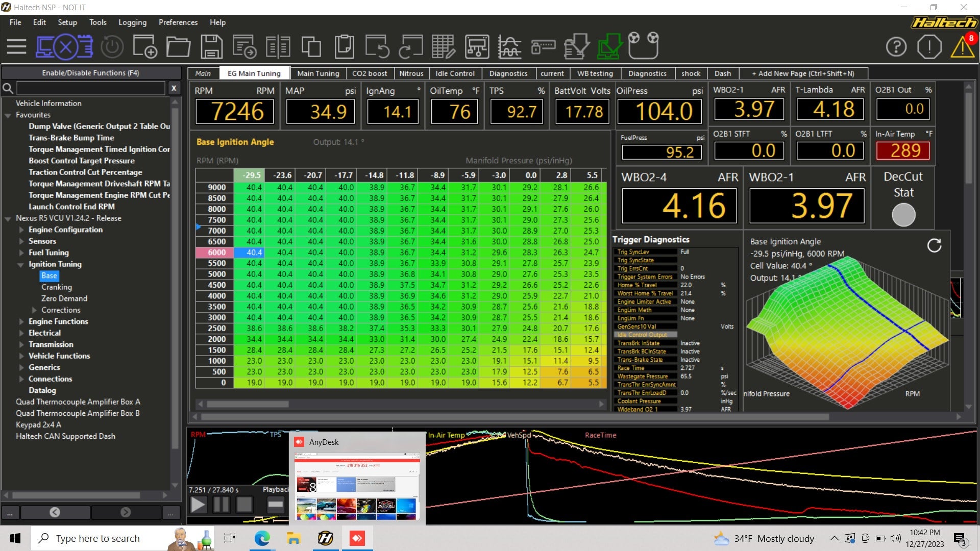Collapse the Ignition Tuning section
980x551 pixels.
(20, 264)
